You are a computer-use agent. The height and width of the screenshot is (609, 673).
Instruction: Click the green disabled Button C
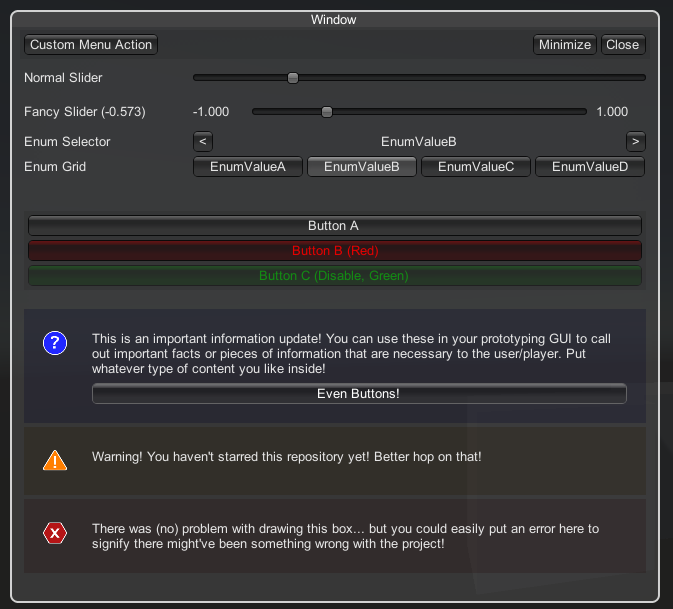pos(335,276)
